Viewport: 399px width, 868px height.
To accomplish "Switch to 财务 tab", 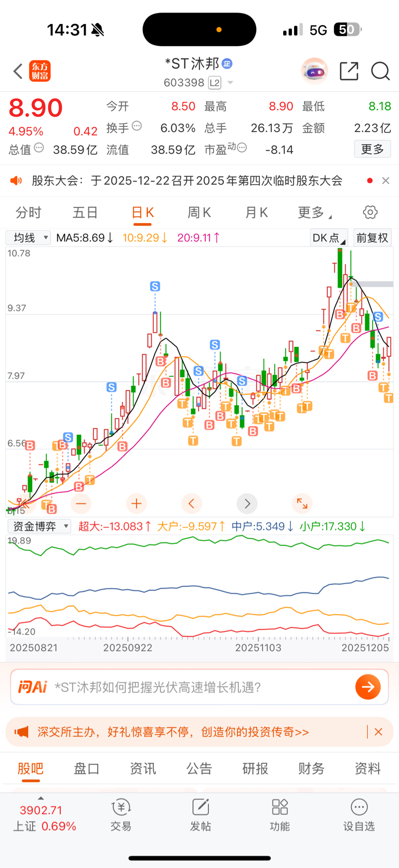I will pos(312,769).
